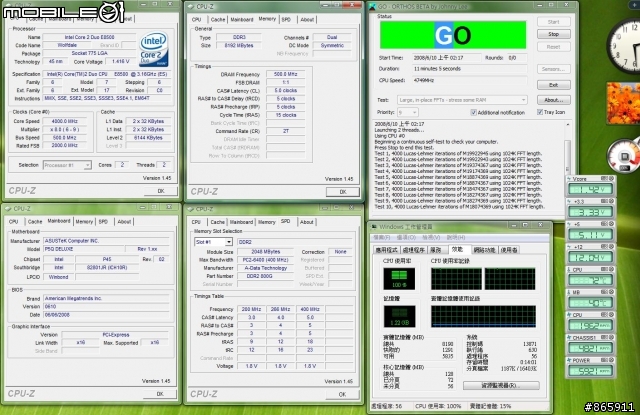Click the Sensors... button in ORTHOS

[x=553, y=69]
